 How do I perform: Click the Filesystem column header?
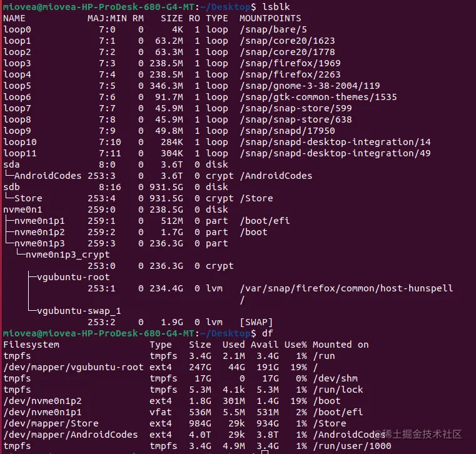[x=31, y=345]
